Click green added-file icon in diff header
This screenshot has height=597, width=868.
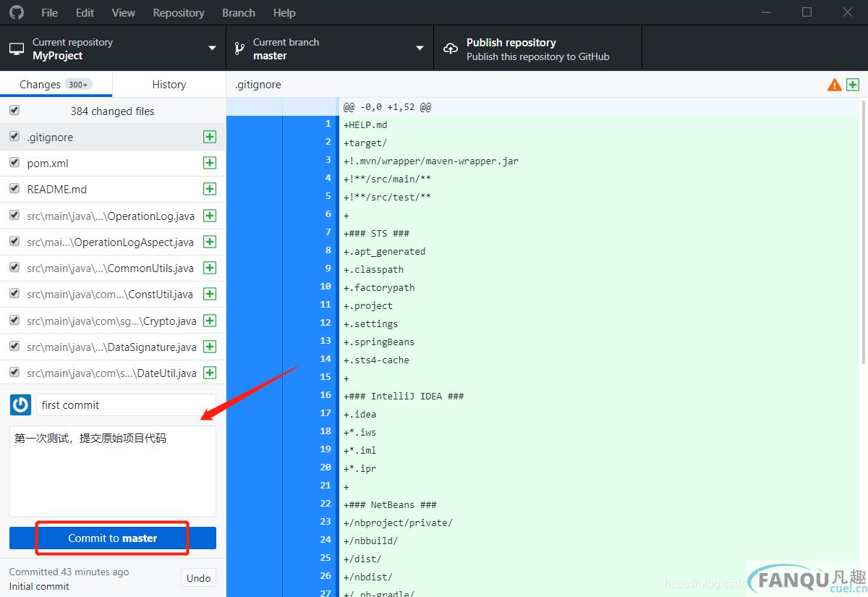click(853, 85)
